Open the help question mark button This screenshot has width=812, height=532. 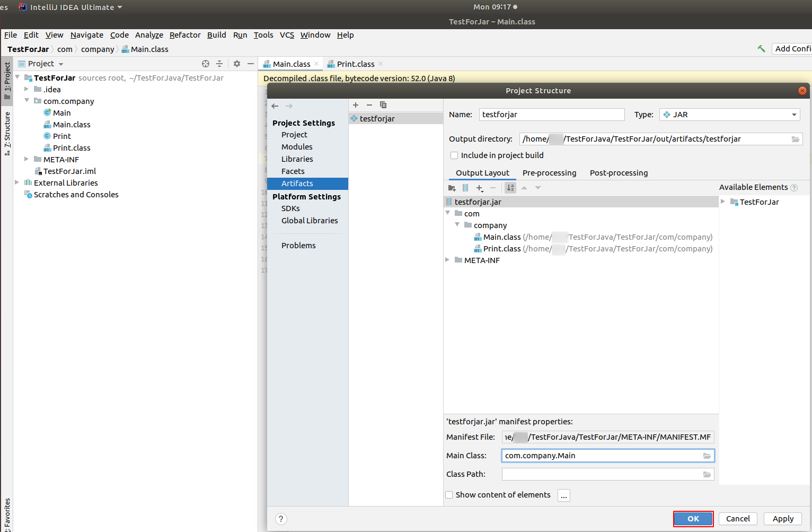(281, 519)
